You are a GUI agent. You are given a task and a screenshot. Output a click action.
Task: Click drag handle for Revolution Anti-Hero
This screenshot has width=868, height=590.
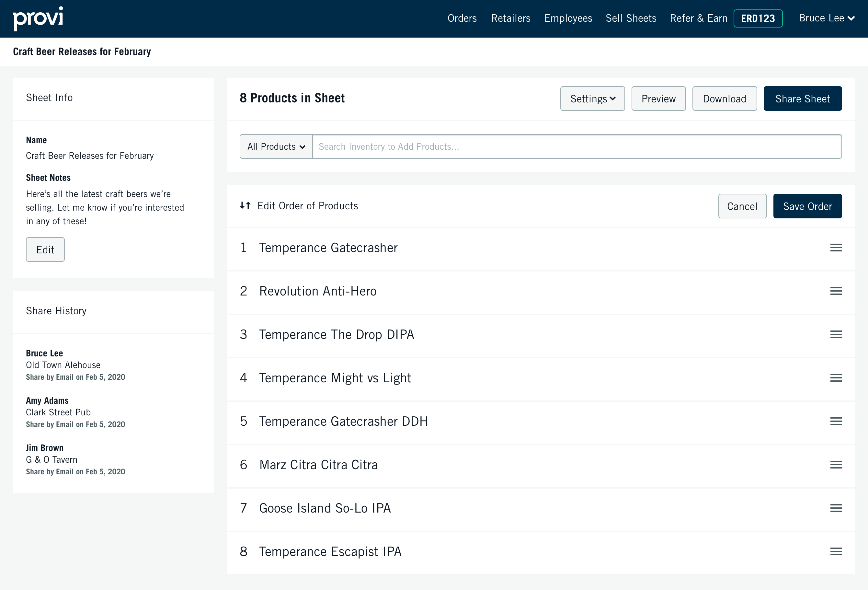coord(836,291)
